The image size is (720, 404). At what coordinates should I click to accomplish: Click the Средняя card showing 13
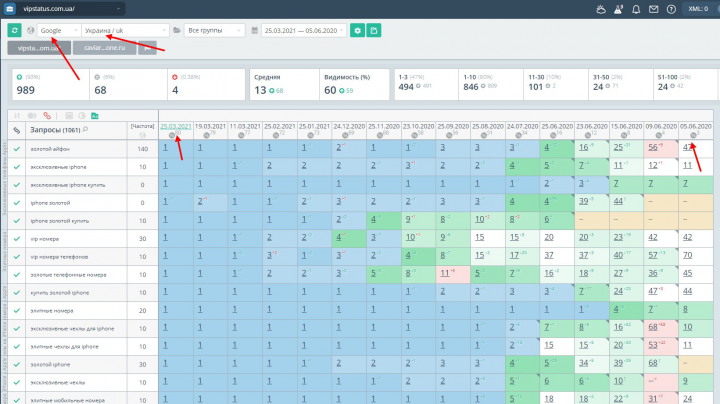[x=284, y=84]
